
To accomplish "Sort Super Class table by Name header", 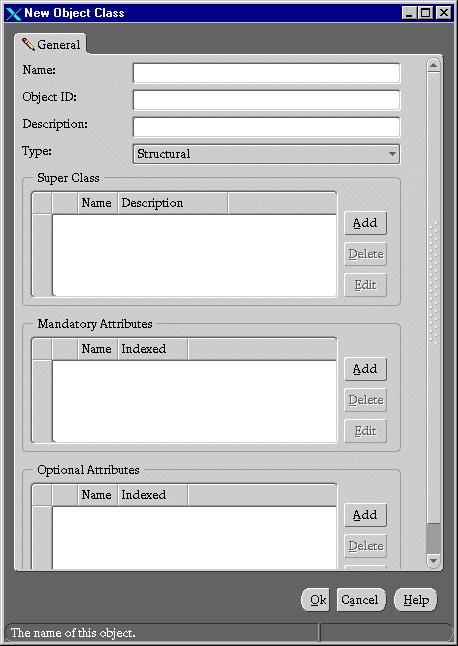I will click(98, 203).
